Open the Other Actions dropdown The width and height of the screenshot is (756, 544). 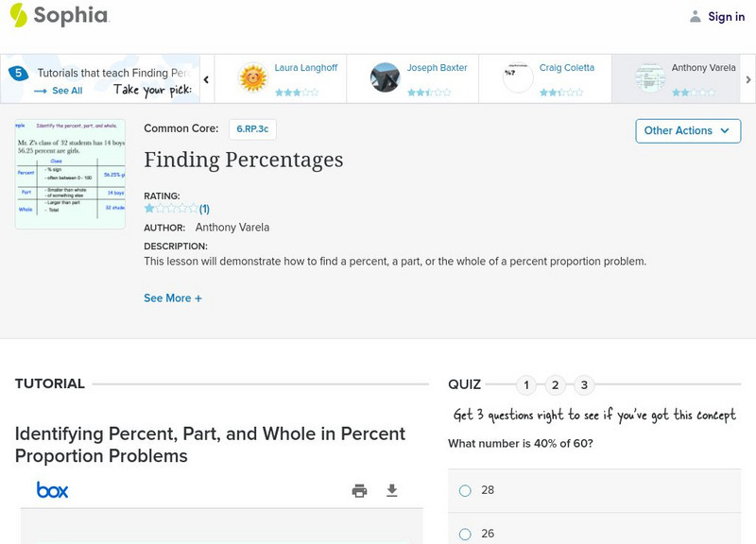click(687, 130)
